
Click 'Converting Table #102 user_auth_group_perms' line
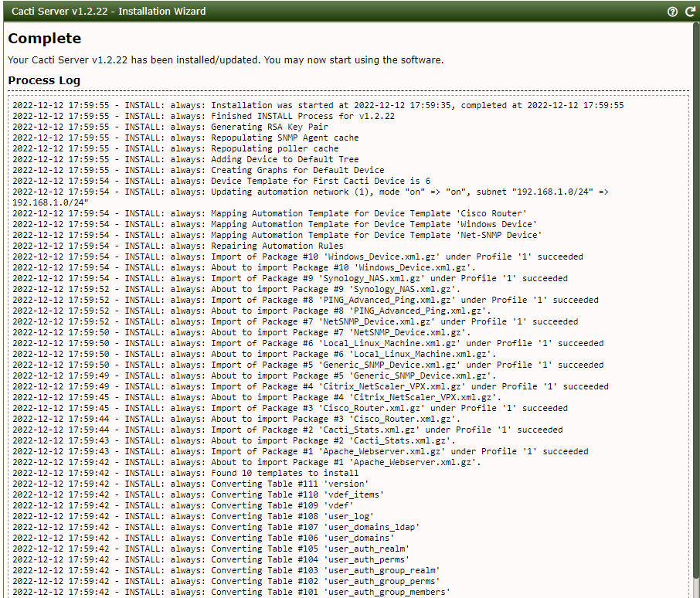(x=226, y=581)
